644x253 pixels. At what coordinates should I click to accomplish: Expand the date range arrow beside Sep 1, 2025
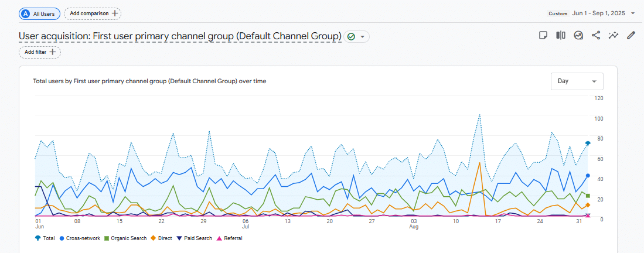click(633, 13)
